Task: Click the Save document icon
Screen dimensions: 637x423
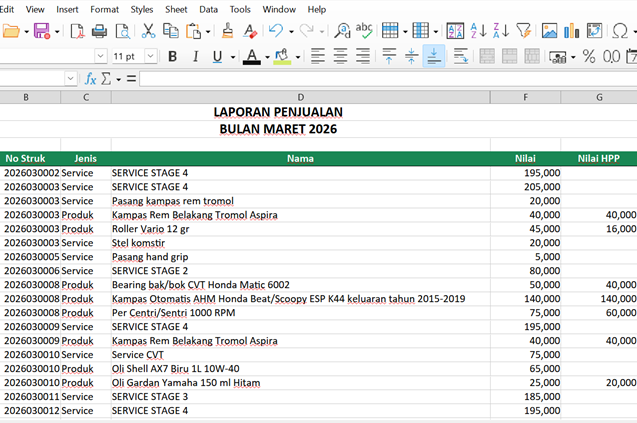Action: point(41,31)
